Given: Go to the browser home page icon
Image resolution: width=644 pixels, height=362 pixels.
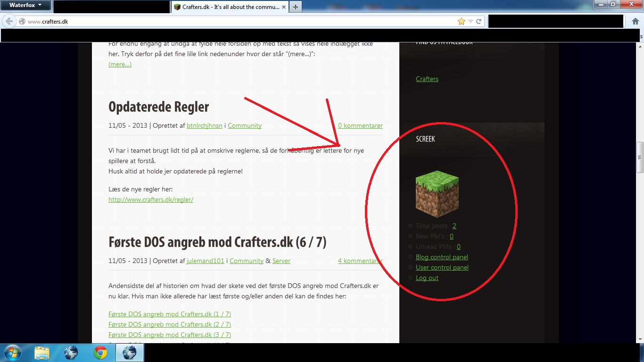Looking at the screenshot, I should click(x=635, y=21).
